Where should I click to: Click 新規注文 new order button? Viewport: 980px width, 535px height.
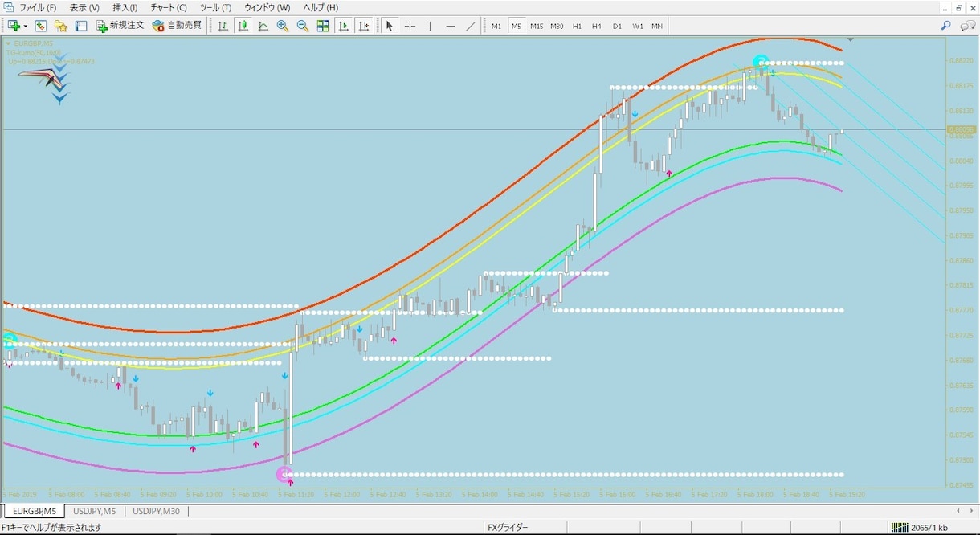(120, 26)
